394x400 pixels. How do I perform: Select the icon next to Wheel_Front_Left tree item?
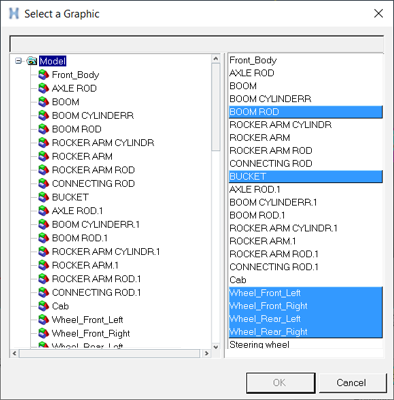click(x=43, y=319)
